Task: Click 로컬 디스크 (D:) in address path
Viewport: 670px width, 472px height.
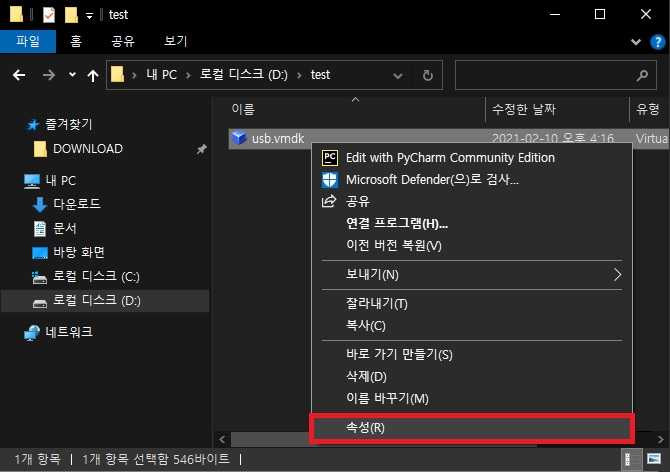Action: [244, 75]
